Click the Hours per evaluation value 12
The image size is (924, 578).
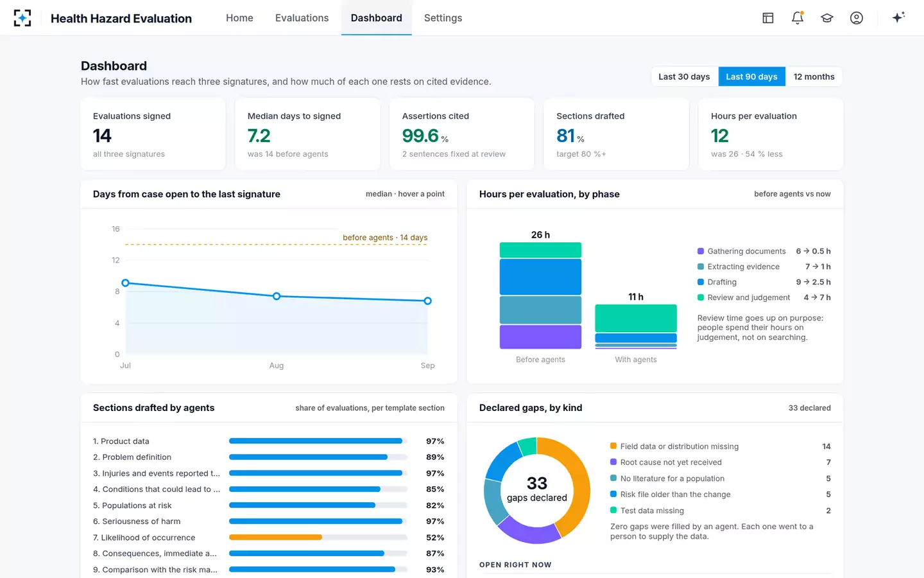[720, 136]
